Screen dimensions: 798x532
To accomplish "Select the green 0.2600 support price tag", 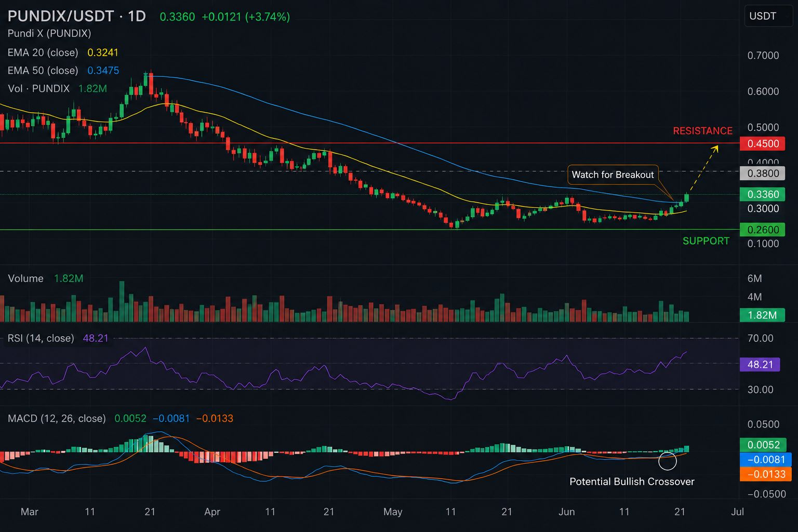I will [x=762, y=230].
